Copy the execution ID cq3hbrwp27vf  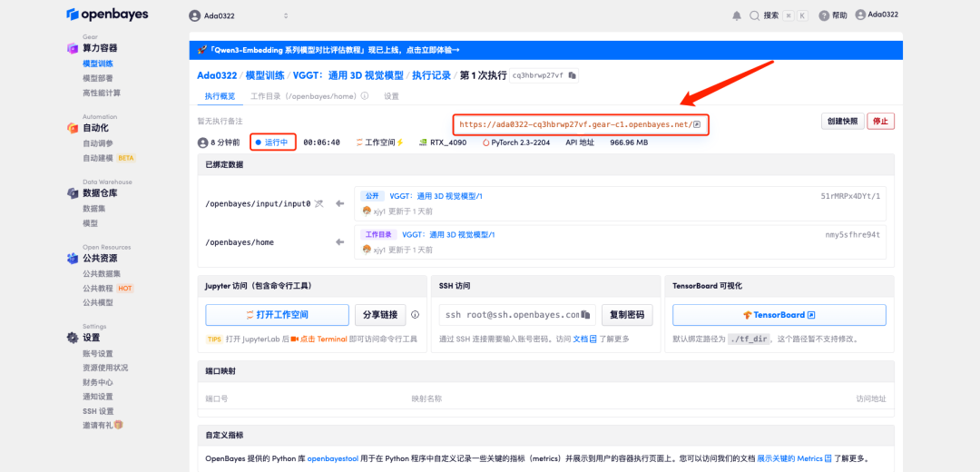[573, 75]
